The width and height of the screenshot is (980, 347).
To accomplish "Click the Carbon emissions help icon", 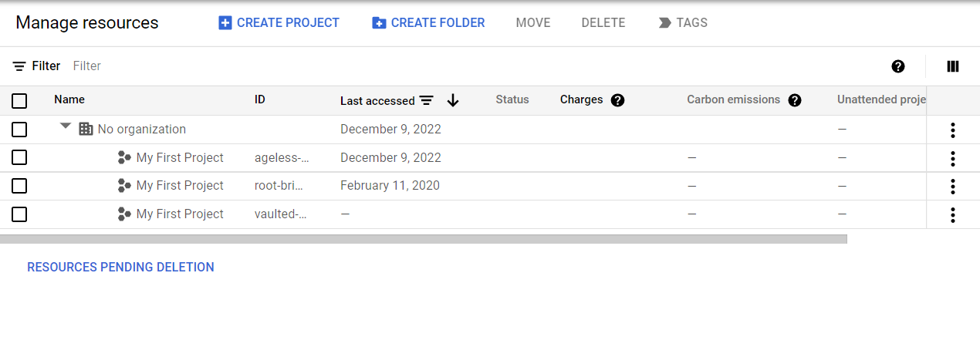I will (x=795, y=100).
